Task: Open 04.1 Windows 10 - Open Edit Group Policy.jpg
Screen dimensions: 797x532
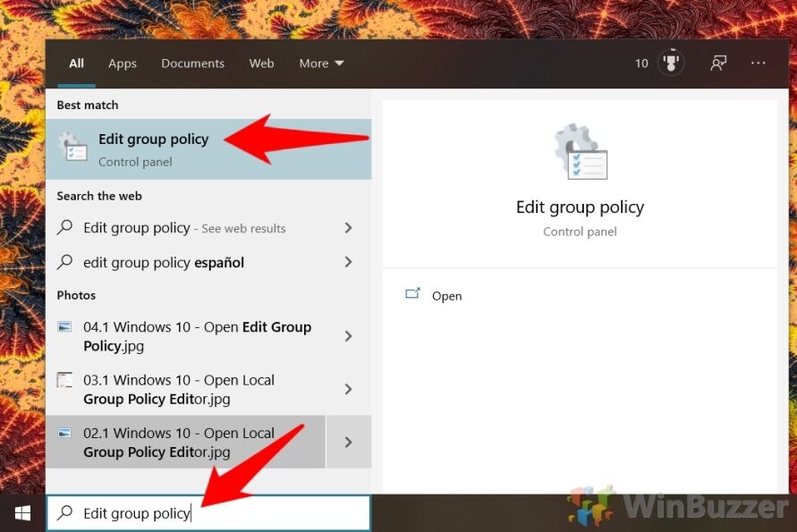Action: 197,336
